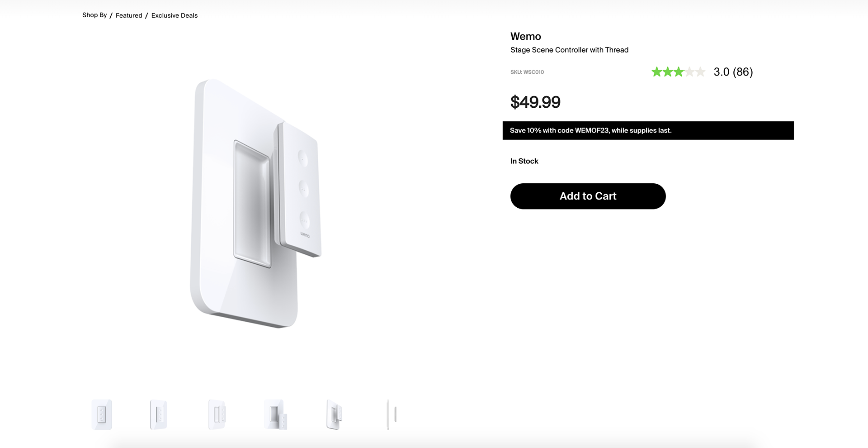
Task: Click the $49.99 price text
Action: [535, 102]
